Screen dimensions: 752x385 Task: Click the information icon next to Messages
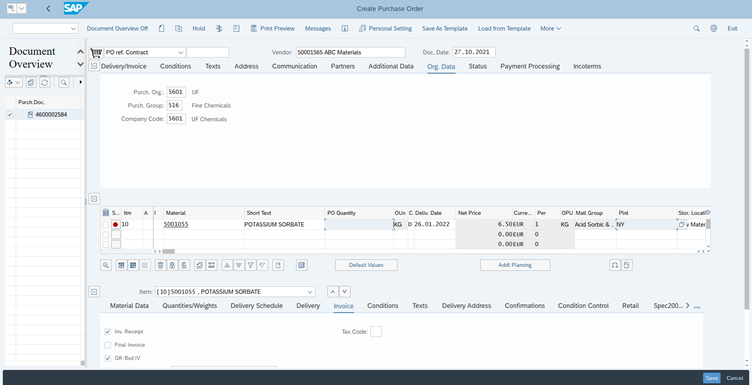(345, 28)
